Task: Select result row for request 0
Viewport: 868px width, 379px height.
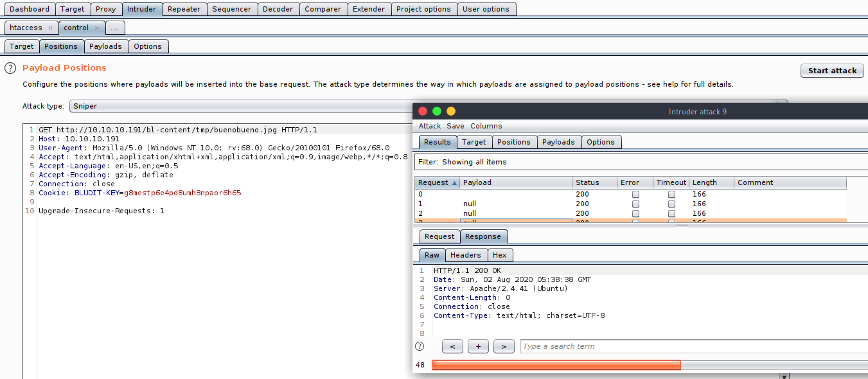Action: point(630,194)
